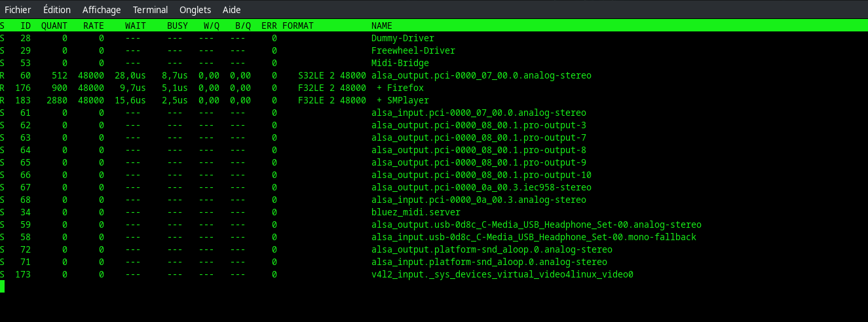Click the pro-output-7 node name
The width and height of the screenshot is (868, 322).
coord(479,138)
